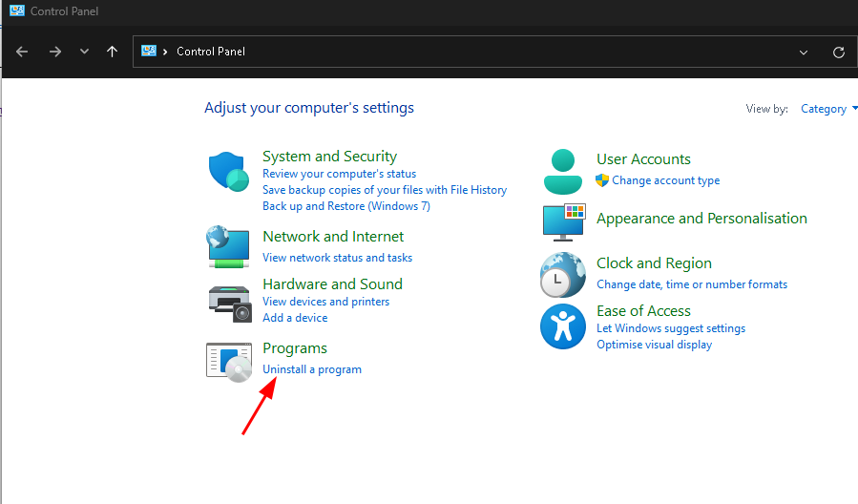Open the Programs heading

(295, 348)
